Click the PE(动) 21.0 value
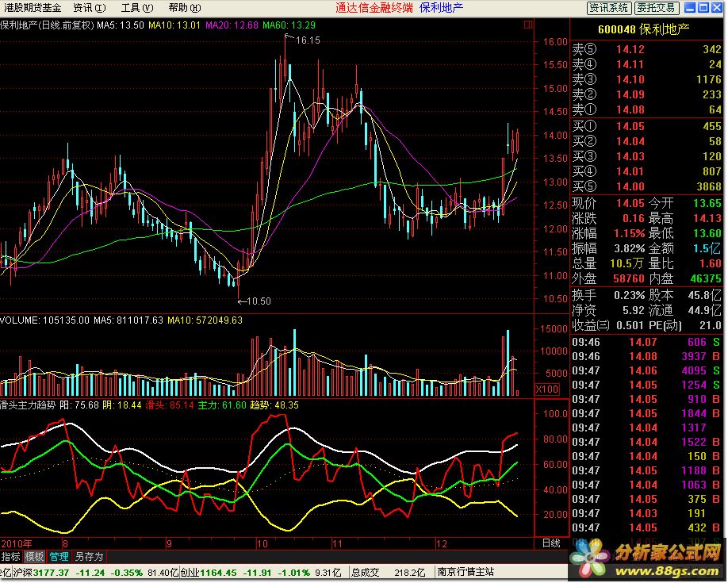The width and height of the screenshot is (728, 583). point(710,326)
